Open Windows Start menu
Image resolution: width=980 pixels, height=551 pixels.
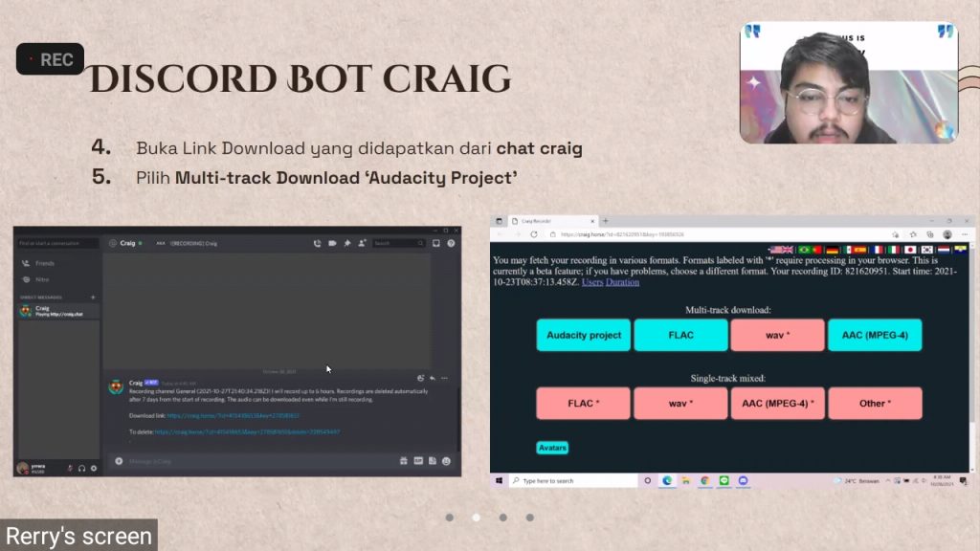499,480
